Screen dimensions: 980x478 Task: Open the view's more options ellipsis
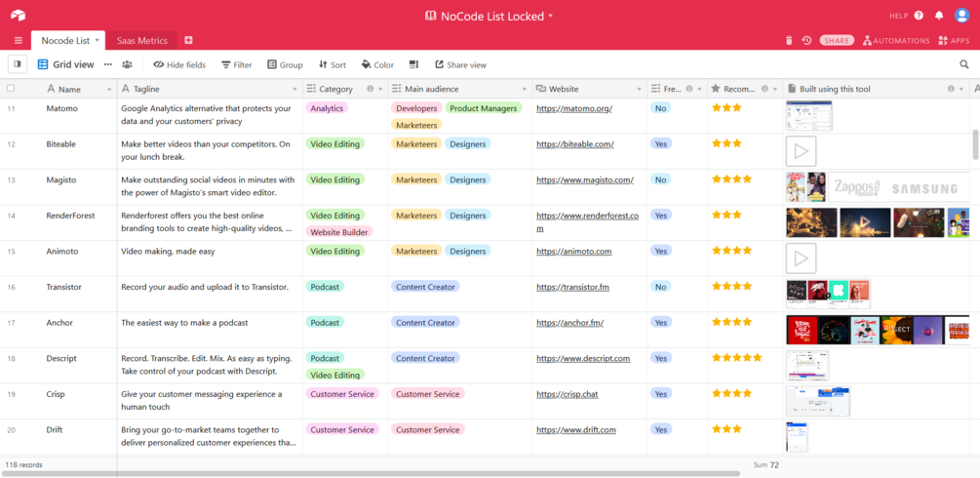click(x=108, y=64)
